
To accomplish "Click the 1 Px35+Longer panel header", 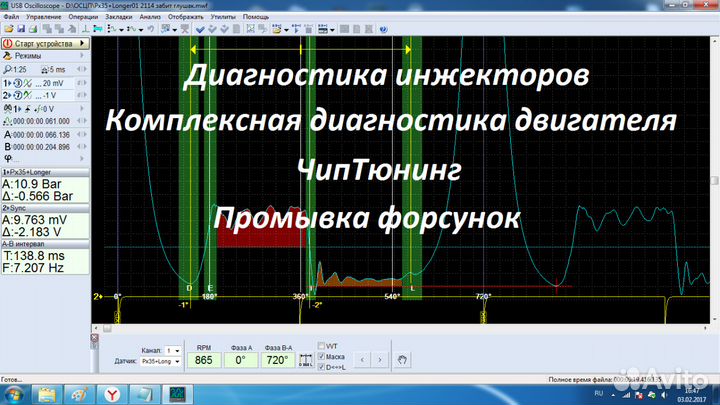I will pos(45,172).
